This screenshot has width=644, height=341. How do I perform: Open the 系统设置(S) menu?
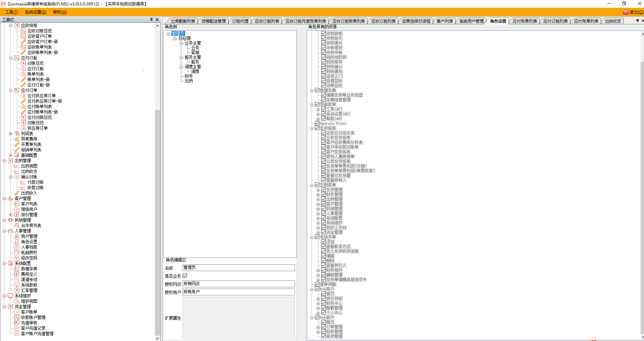click(x=35, y=12)
